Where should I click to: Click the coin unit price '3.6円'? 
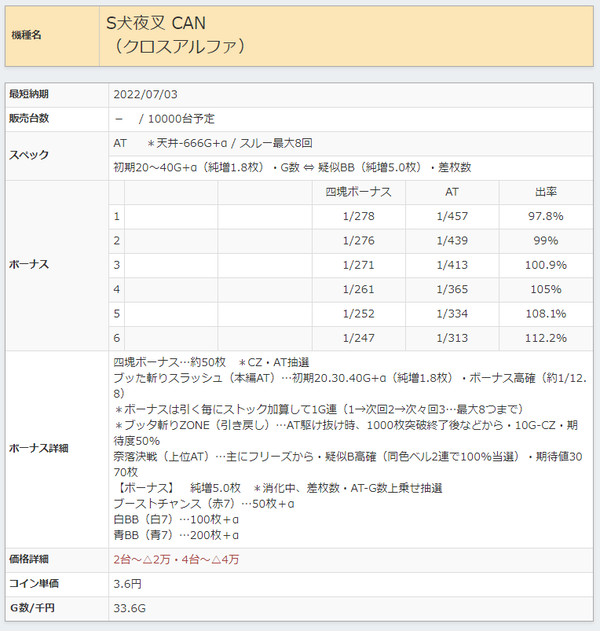[x=127, y=584]
